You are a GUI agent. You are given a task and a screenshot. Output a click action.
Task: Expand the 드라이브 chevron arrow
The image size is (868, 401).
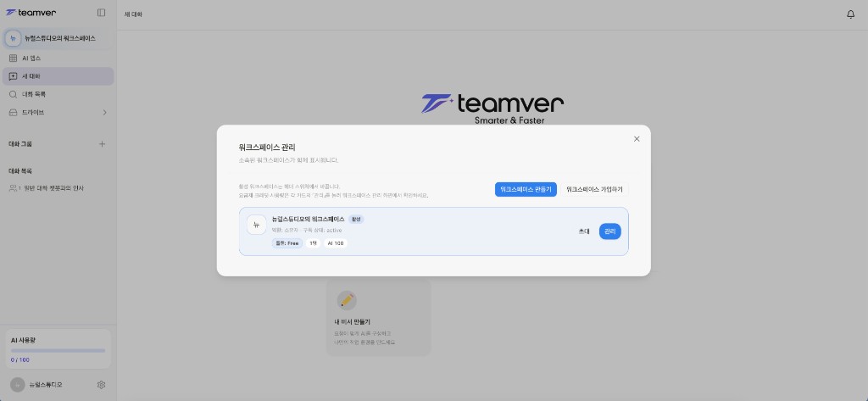pos(104,113)
